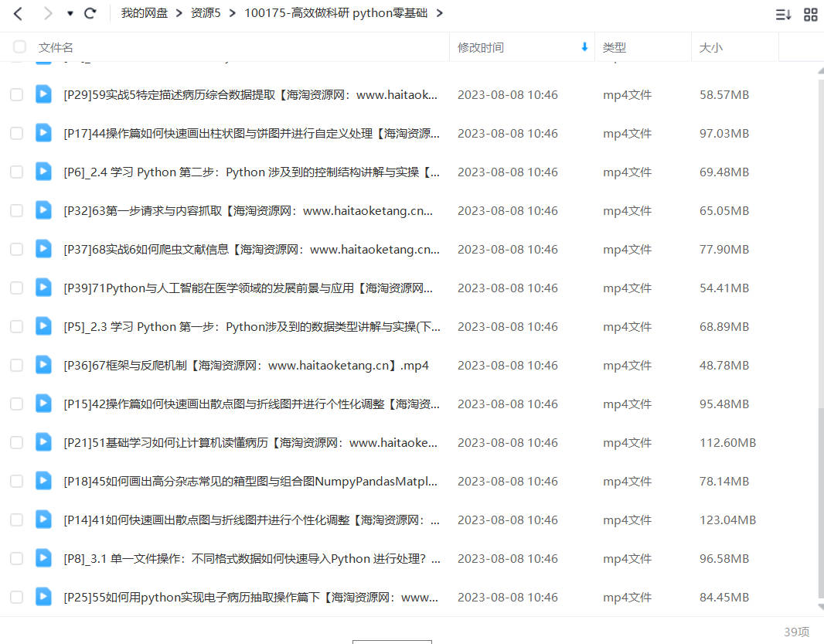Open the sort order options icon
This screenshot has height=644, width=824.
point(784,14)
